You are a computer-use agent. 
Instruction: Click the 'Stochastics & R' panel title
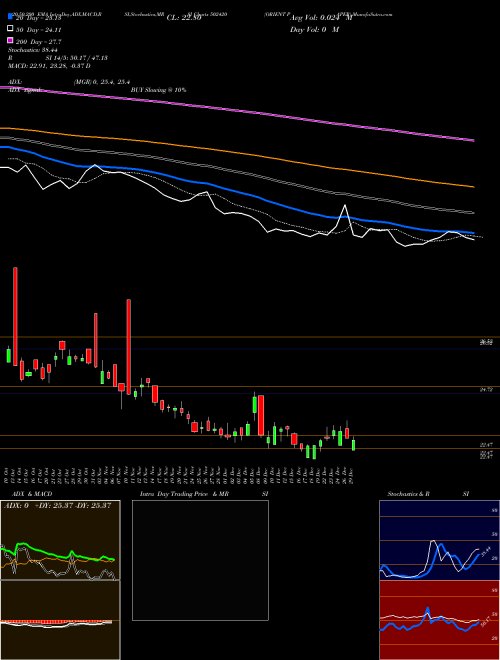(408, 494)
